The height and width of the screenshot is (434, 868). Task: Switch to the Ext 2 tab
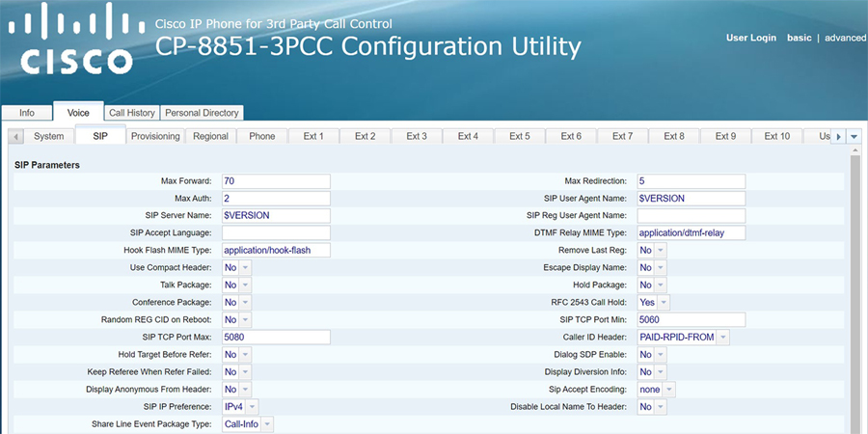pyautogui.click(x=365, y=136)
